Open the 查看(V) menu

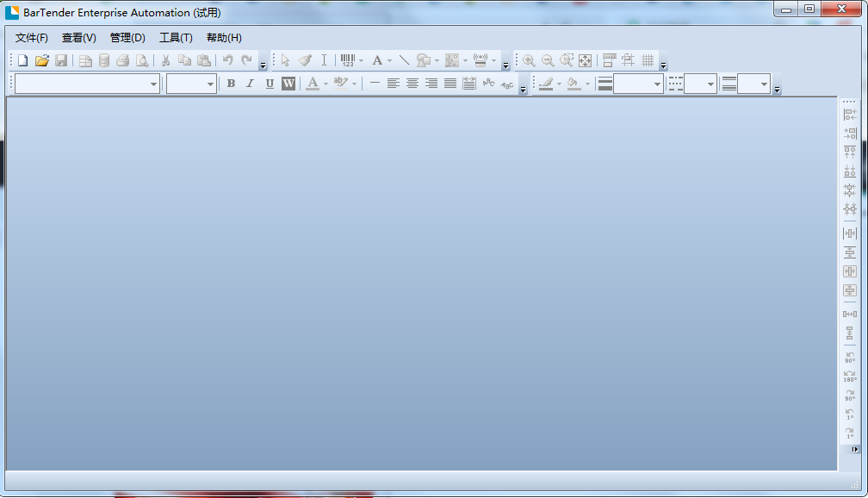pyautogui.click(x=78, y=38)
